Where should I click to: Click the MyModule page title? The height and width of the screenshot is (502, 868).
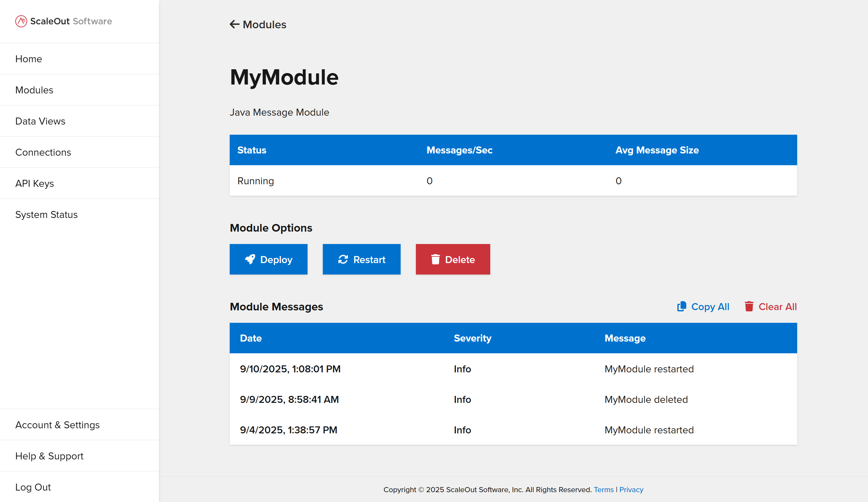[284, 77]
